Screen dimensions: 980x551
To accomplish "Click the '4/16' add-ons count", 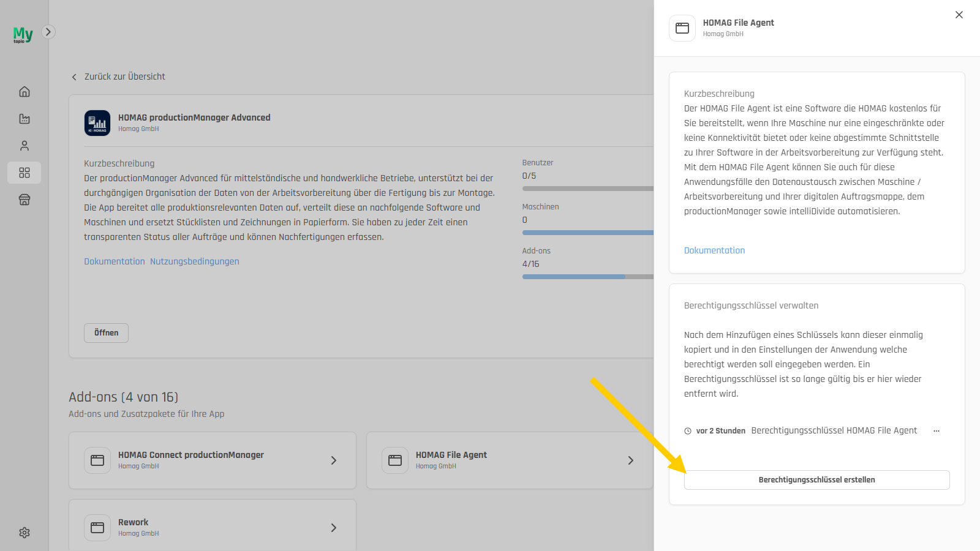I will pos(531,264).
